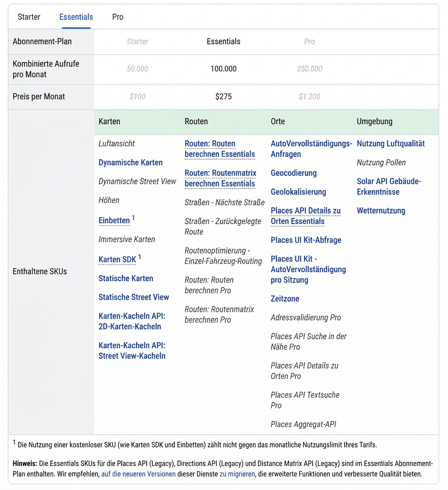Open Routen: Routen berechnen Essentials
This screenshot has width=448, height=490.
pos(220,149)
